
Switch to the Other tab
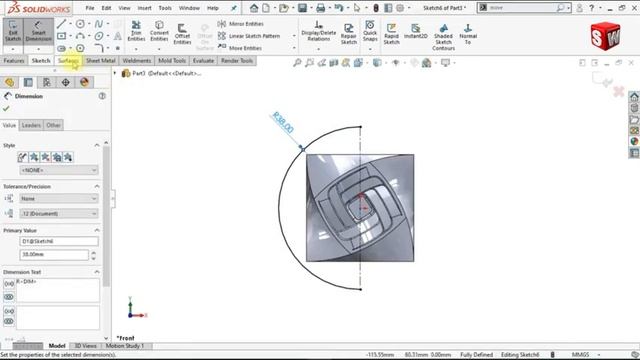[x=53, y=125]
